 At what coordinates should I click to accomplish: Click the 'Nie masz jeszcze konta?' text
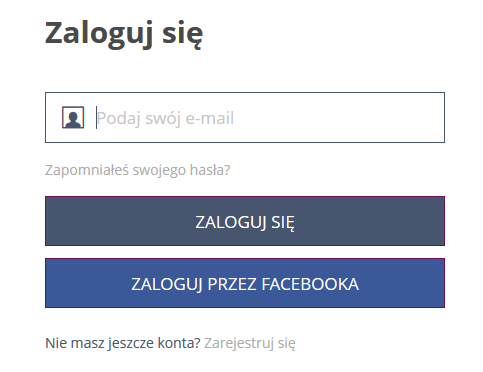click(123, 343)
